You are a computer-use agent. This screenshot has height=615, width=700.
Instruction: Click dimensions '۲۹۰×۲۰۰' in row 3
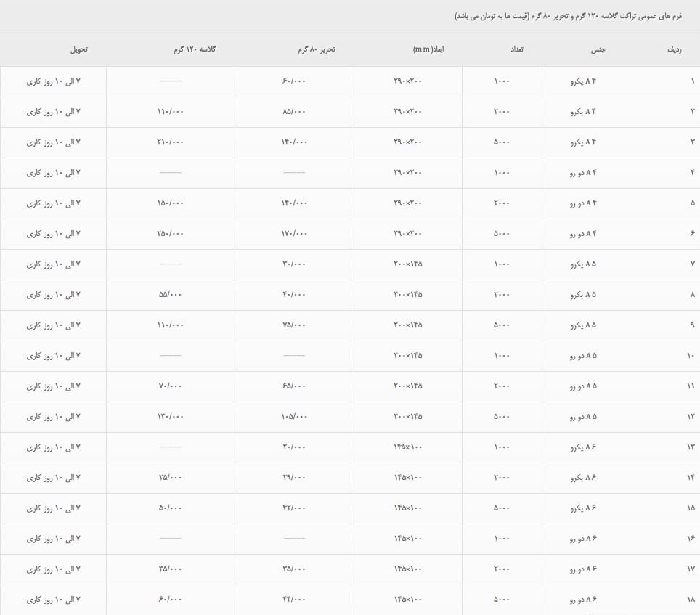point(407,142)
